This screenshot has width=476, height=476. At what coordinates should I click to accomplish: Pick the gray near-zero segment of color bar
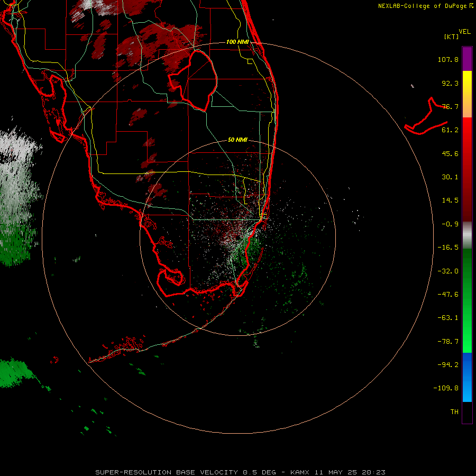[x=467, y=235]
